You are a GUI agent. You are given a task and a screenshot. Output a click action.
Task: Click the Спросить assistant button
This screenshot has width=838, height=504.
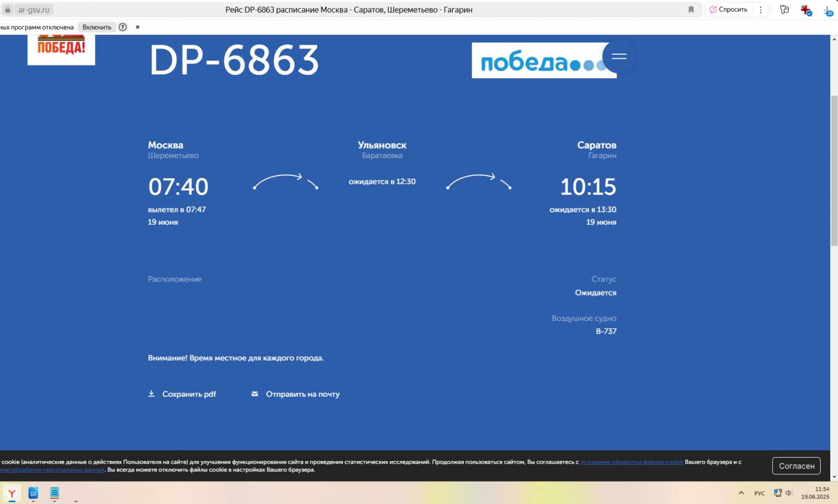coord(729,9)
